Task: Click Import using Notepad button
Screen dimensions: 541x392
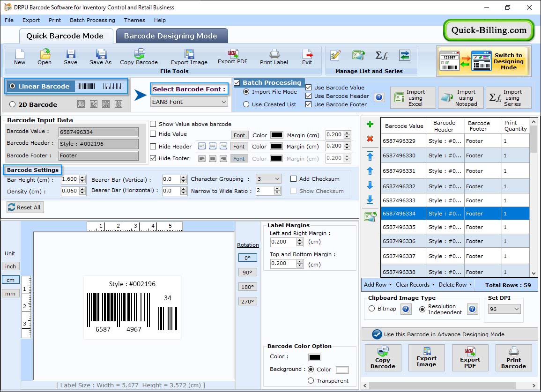Action: pos(460,98)
